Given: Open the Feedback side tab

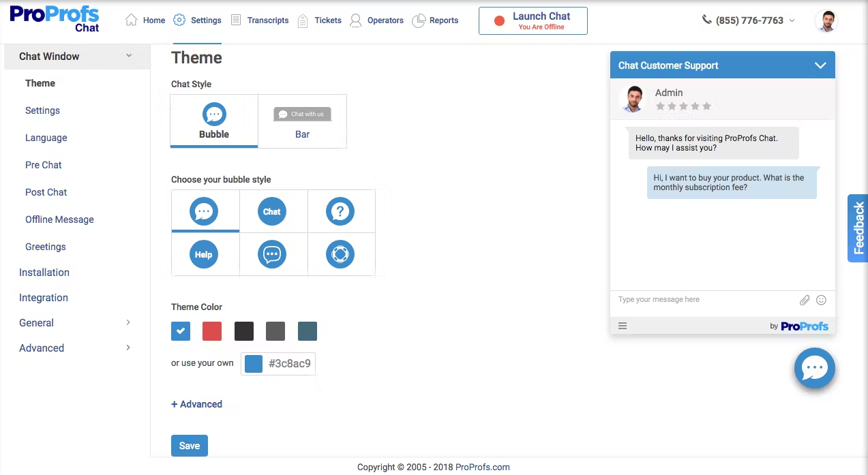Looking at the screenshot, I should [x=858, y=228].
